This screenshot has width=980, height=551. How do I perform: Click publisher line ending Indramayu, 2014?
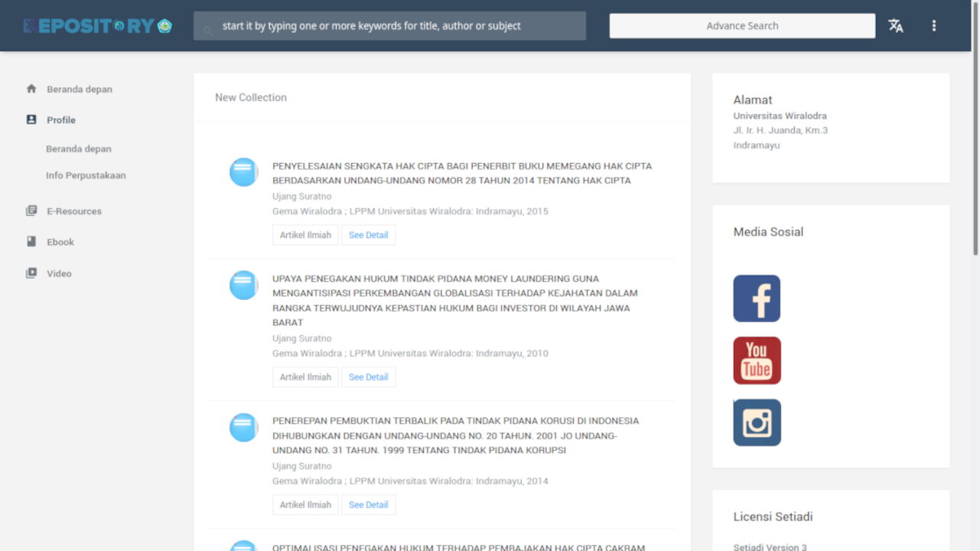point(410,481)
